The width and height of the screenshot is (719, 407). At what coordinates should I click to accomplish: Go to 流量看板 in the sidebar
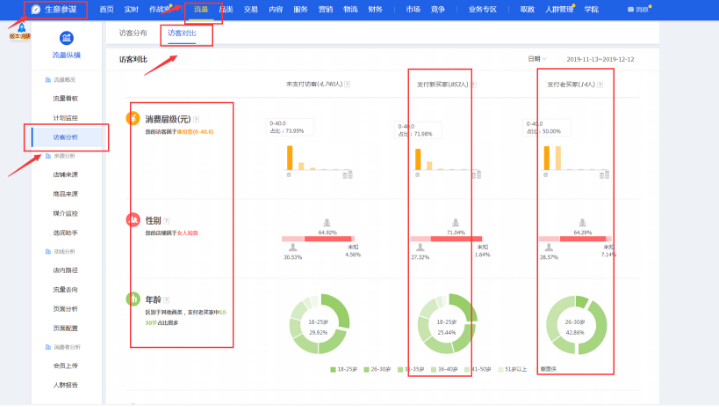pyautogui.click(x=66, y=99)
